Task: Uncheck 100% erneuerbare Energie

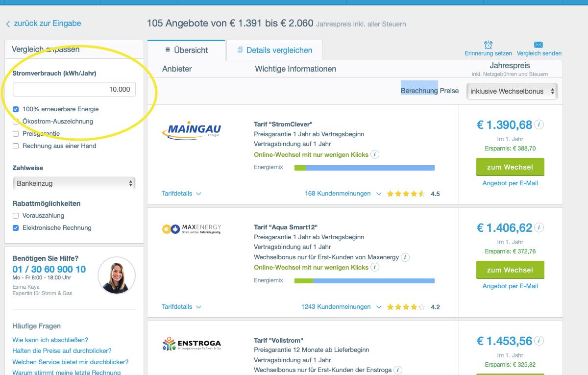Action: pyautogui.click(x=16, y=109)
